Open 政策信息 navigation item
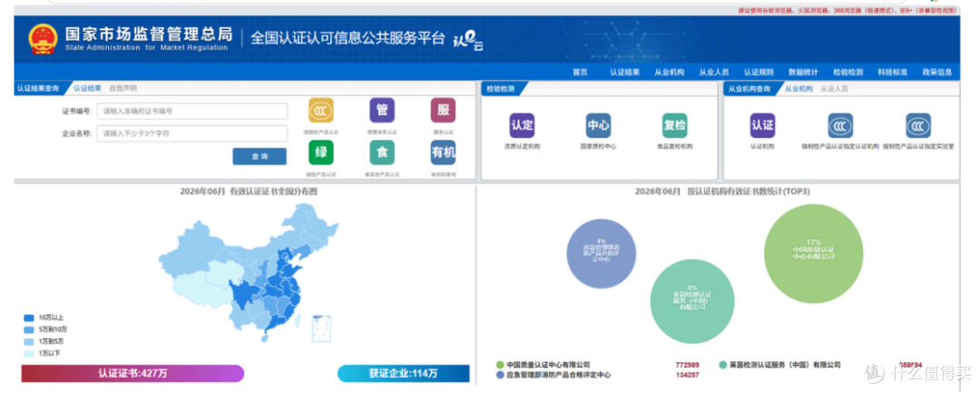This screenshot has width=980, height=393. point(936,73)
